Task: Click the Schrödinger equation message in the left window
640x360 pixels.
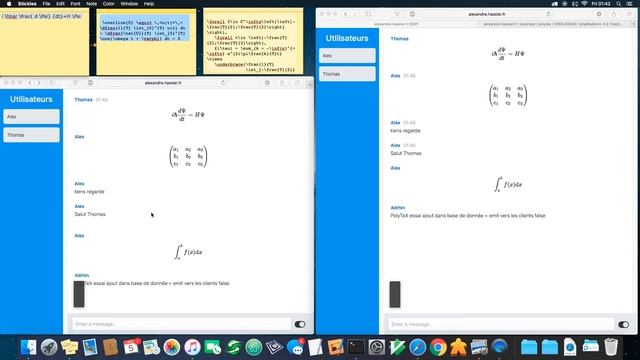Action: 188,115
